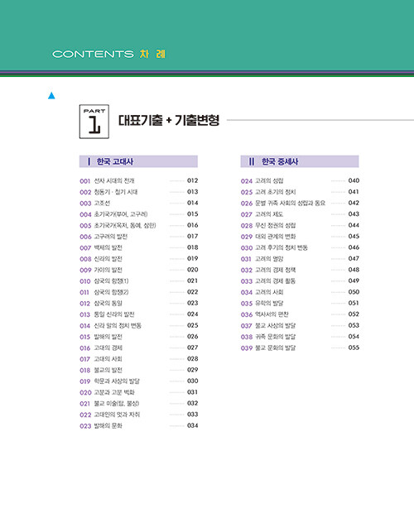The width and height of the screenshot is (414, 532).
Task: Open entry 028 무신 정권의 성립
Action: click(x=300, y=225)
